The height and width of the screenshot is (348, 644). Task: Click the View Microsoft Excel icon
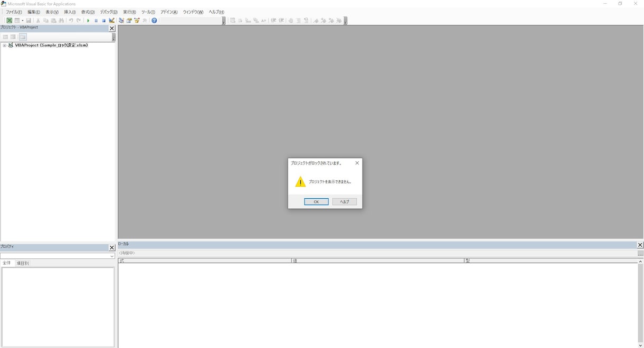click(x=9, y=21)
